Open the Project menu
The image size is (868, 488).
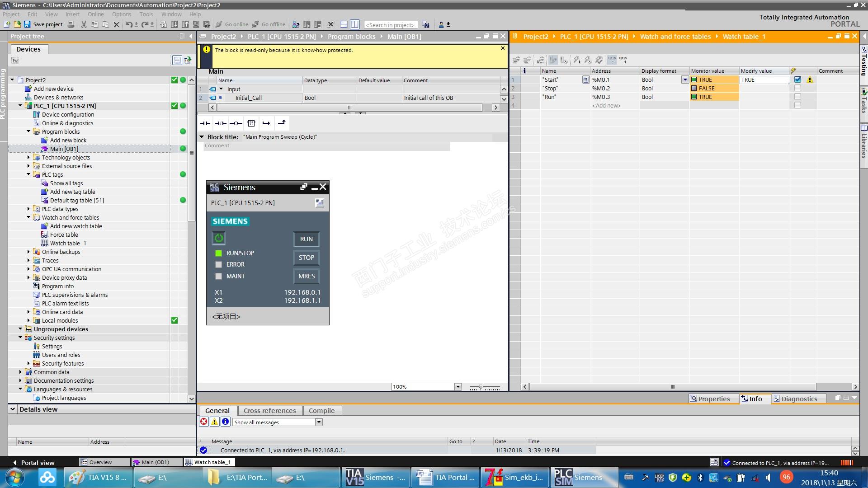click(x=11, y=14)
